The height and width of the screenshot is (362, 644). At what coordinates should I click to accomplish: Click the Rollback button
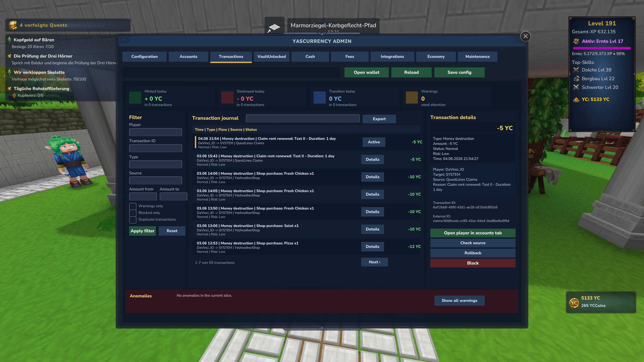(473, 253)
